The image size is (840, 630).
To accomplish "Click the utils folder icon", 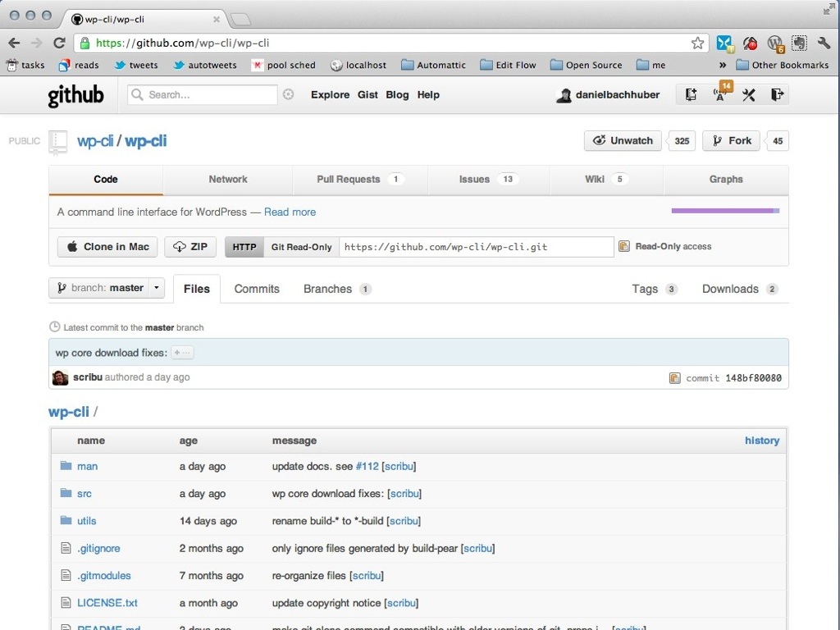I will (66, 520).
